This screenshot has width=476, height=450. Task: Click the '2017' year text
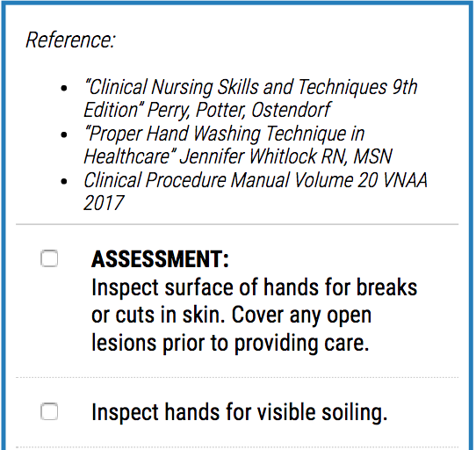pos(104,203)
